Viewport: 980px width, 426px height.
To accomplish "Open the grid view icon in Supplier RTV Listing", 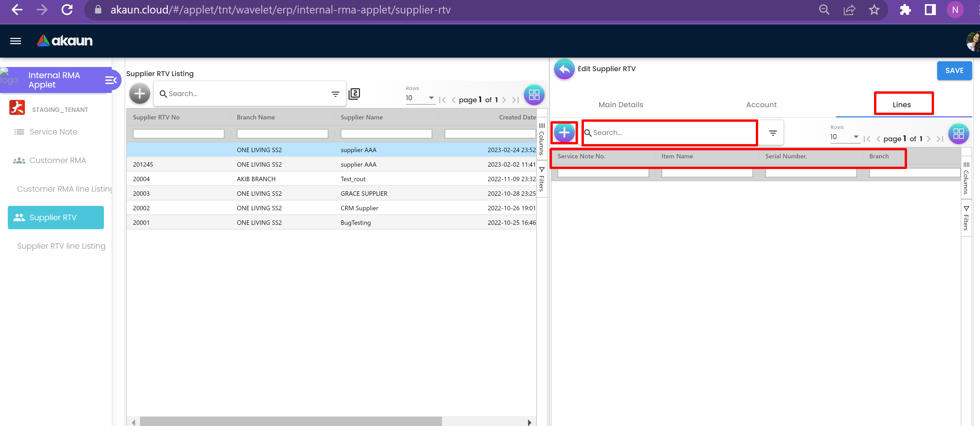I will (534, 95).
